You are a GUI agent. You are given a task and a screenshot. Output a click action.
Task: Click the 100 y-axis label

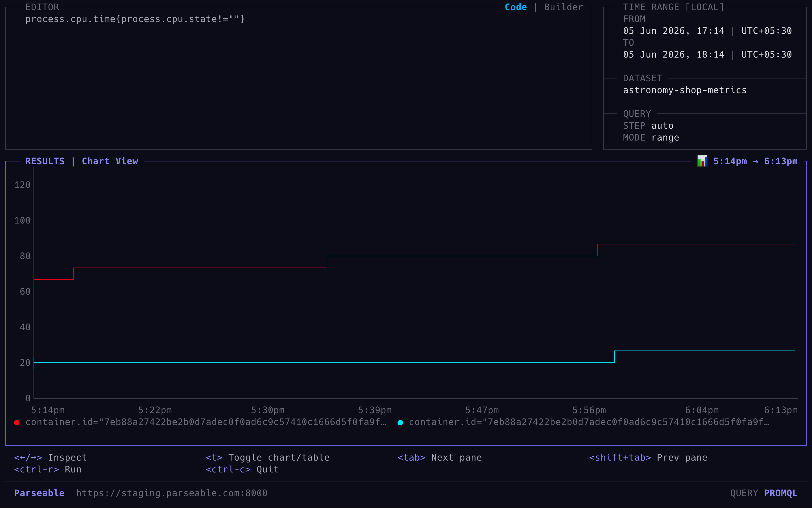[x=23, y=220]
